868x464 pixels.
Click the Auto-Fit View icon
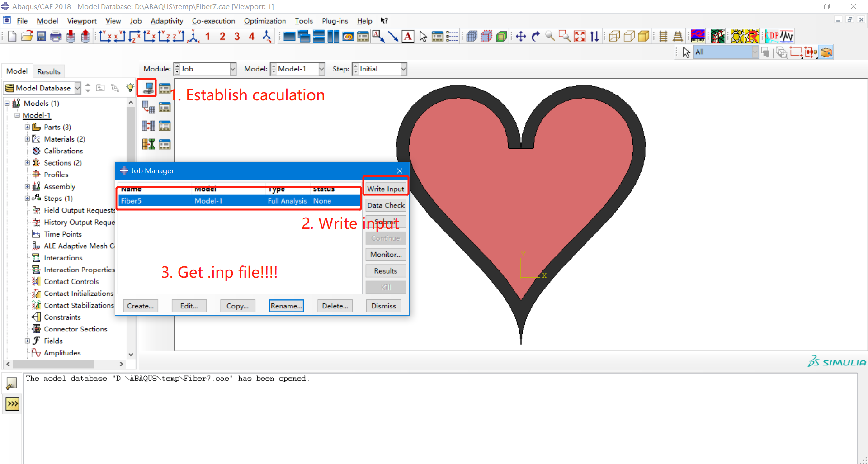(579, 36)
